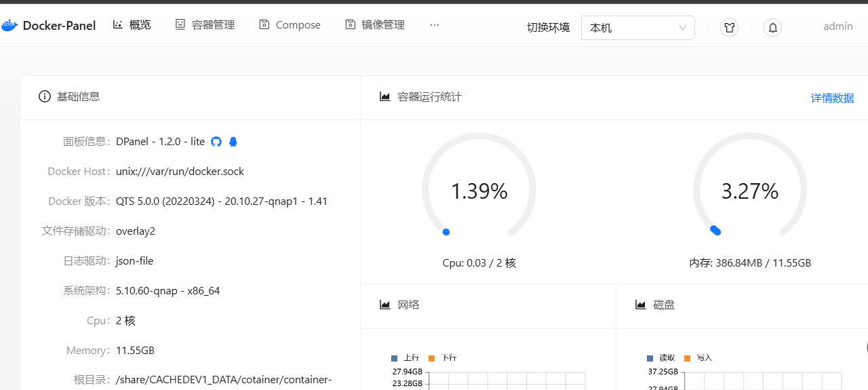Click the QQ penguin icon in panel info
Image resolution: width=868 pixels, height=390 pixels.
[233, 142]
